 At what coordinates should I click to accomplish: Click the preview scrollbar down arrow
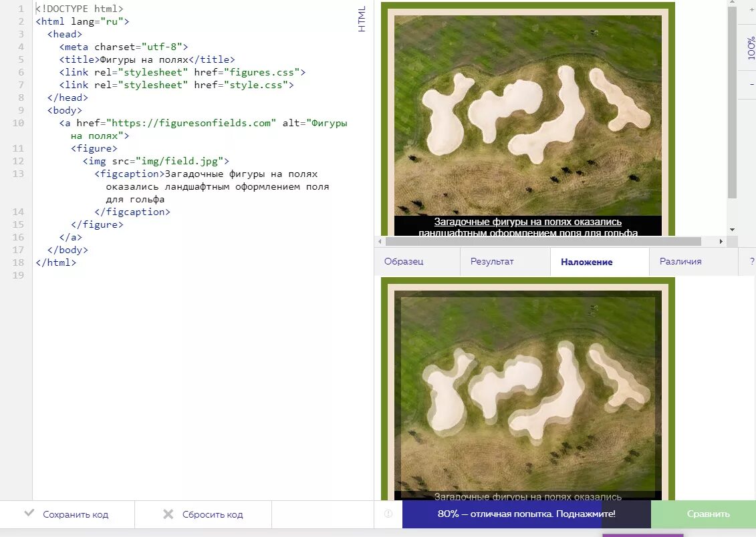point(732,230)
